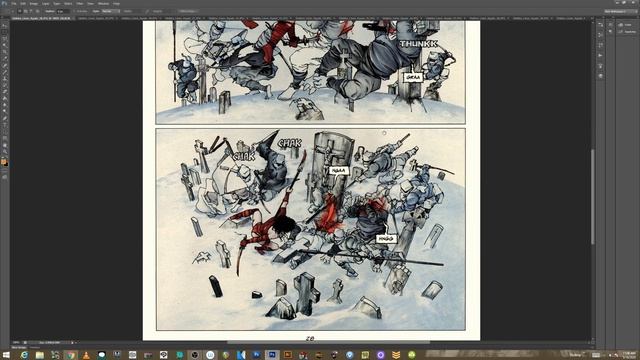The height and width of the screenshot is (360, 640).
Task: Open the Image menu
Action: (34, 4)
